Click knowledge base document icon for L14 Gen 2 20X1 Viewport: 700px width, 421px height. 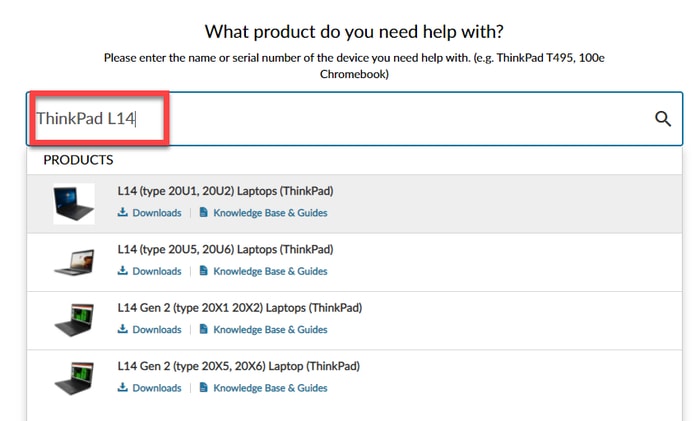point(204,329)
